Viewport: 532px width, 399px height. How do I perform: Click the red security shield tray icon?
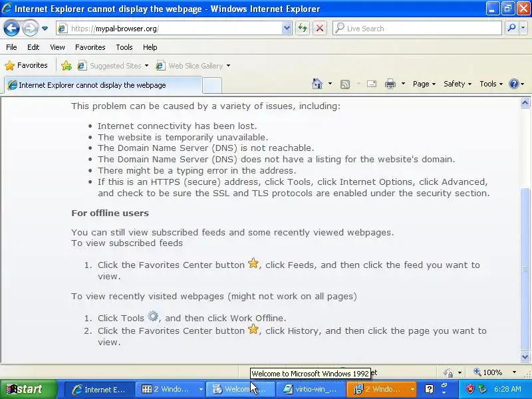tap(470, 390)
